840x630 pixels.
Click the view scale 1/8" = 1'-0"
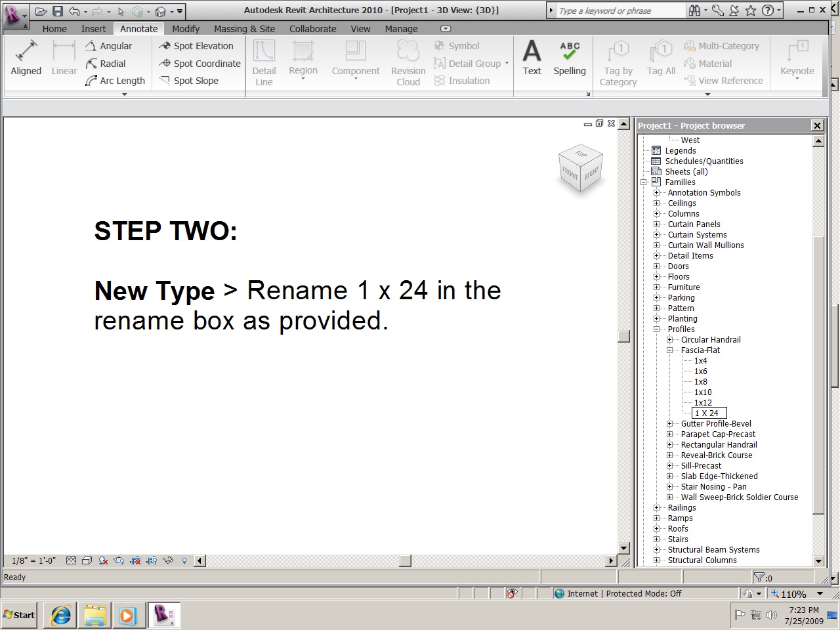click(x=34, y=560)
